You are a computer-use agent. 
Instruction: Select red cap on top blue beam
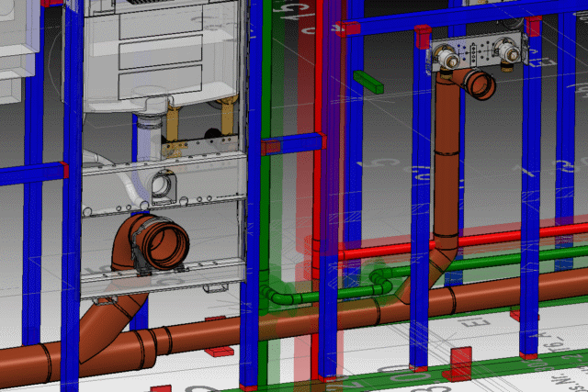349,28
